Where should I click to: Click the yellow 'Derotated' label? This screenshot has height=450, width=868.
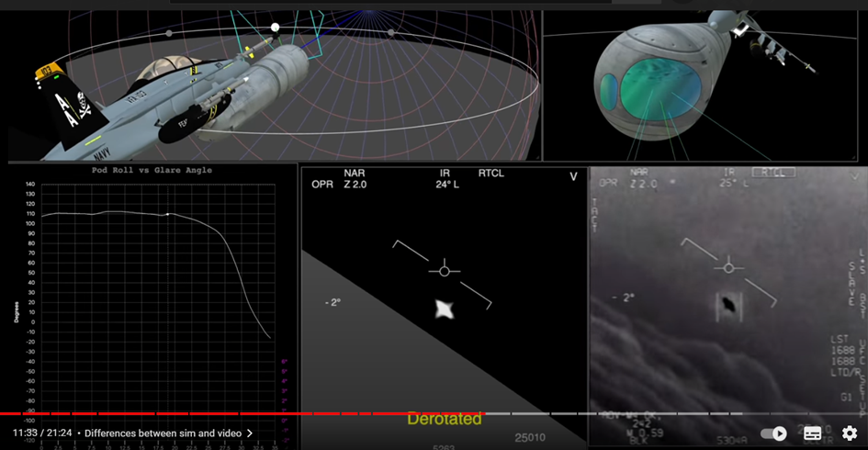pyautogui.click(x=444, y=419)
